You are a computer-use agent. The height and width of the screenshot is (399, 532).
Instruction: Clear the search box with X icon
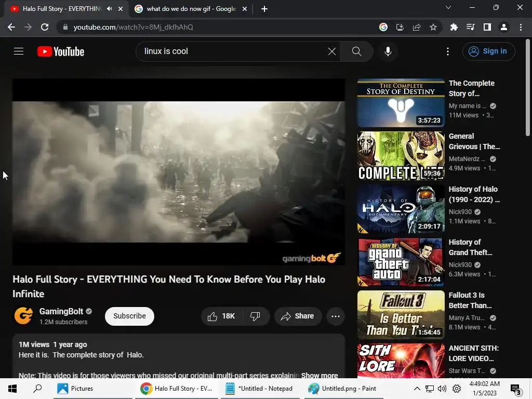[x=332, y=51]
